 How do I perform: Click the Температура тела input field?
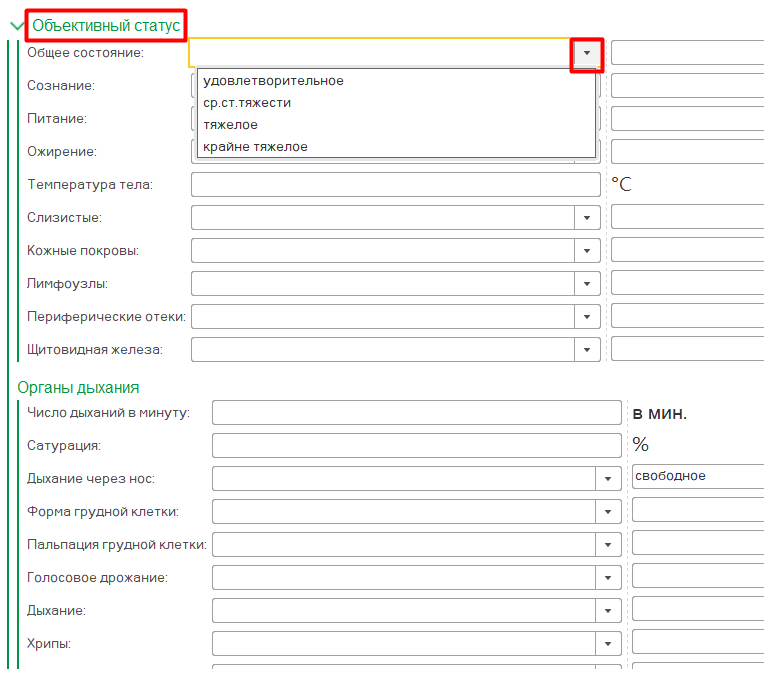pyautogui.click(x=395, y=185)
